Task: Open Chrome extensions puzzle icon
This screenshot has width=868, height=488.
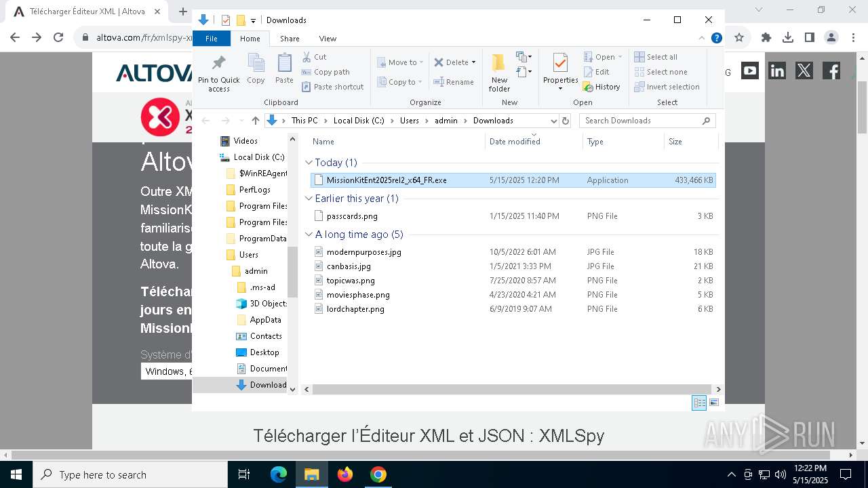Action: 766,37
